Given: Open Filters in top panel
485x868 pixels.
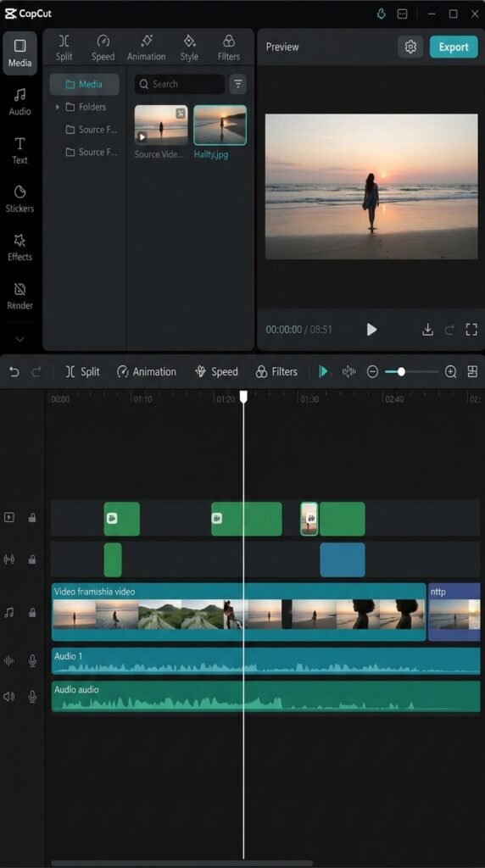Looking at the screenshot, I should coord(229,47).
